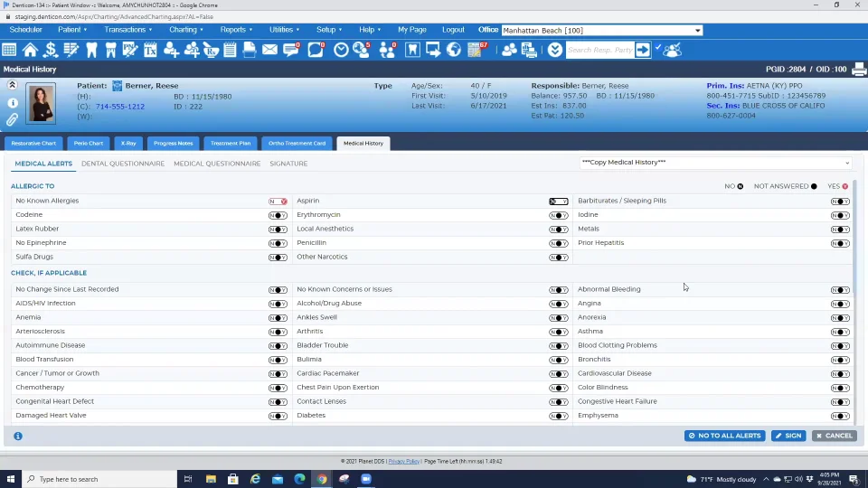The height and width of the screenshot is (488, 868).
Task: Click the Cancel button
Action: tap(835, 436)
